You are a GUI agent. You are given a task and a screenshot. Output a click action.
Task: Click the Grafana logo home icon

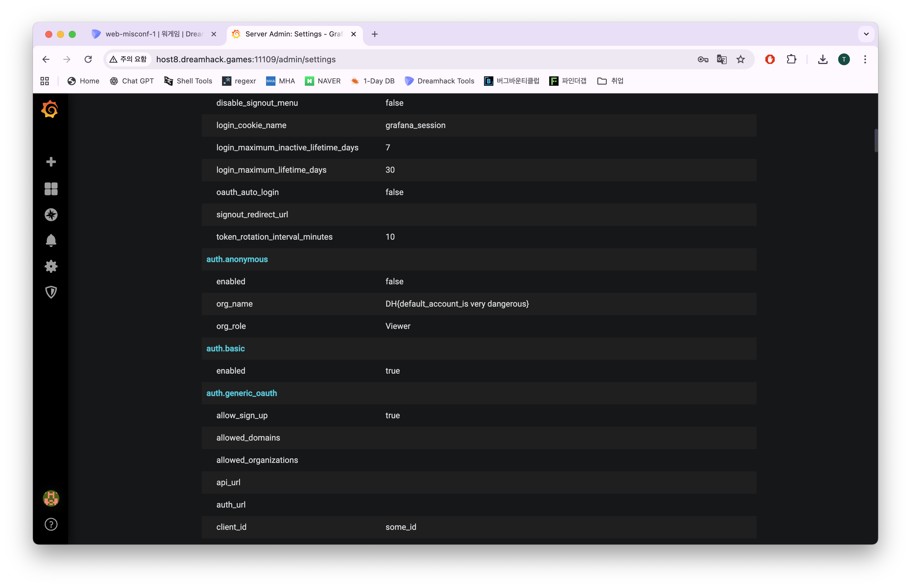click(50, 110)
